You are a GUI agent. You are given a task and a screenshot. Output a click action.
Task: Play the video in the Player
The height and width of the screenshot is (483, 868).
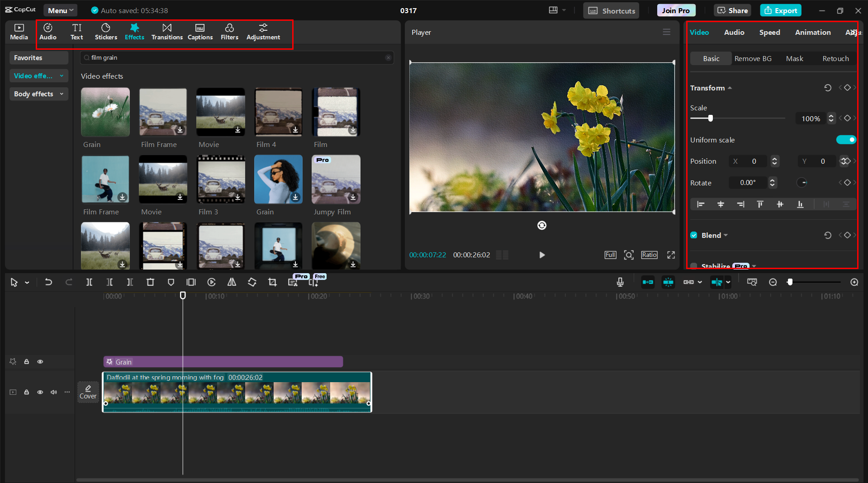tap(542, 255)
